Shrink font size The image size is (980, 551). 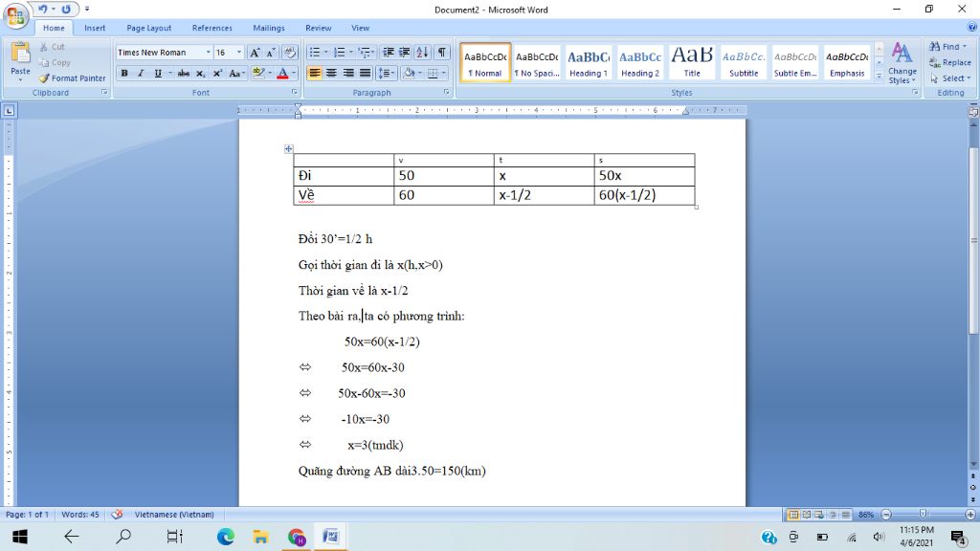click(271, 53)
